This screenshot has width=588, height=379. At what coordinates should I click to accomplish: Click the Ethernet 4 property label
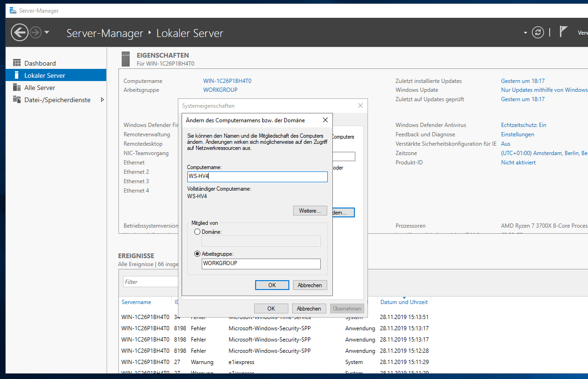136,191
